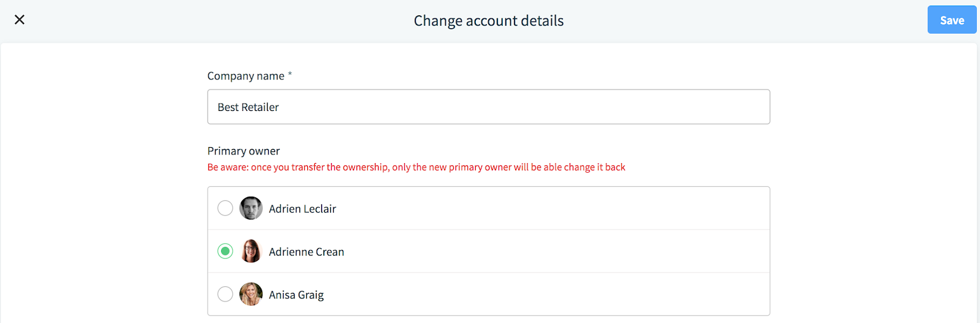The image size is (980, 323).
Task: Click Adrien Leclair's avatar photo
Action: click(x=251, y=208)
